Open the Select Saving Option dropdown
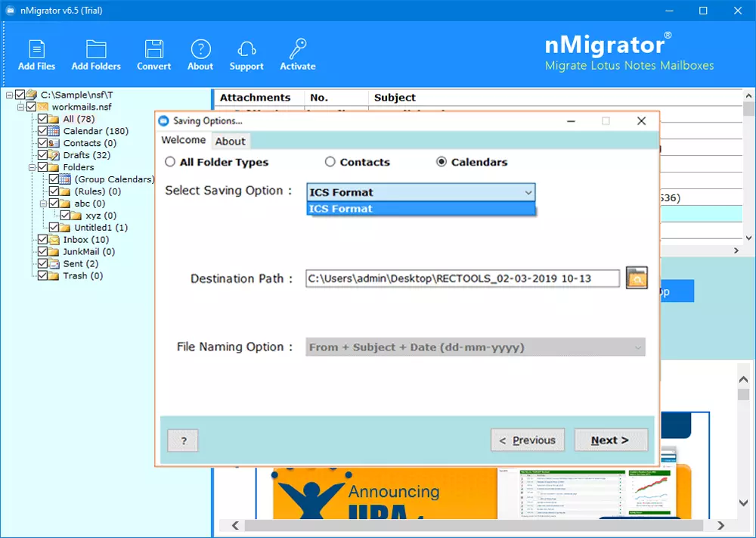The height and width of the screenshot is (538, 756). coord(421,192)
